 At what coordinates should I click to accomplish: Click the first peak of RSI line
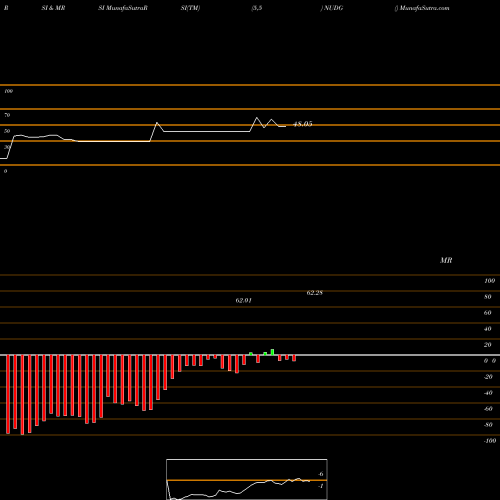[x=157, y=123]
